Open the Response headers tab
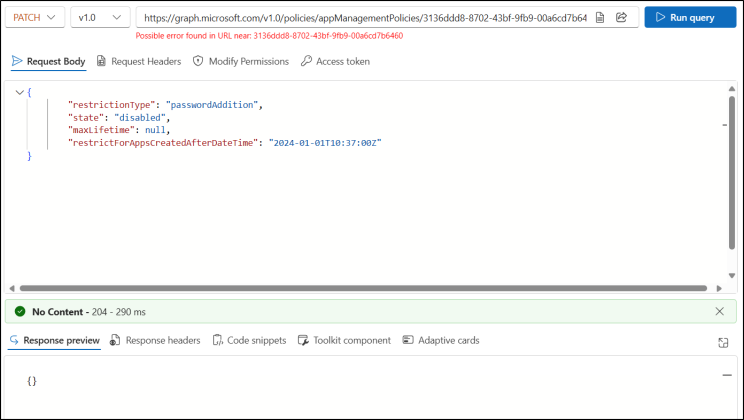The image size is (744, 420). pos(155,340)
